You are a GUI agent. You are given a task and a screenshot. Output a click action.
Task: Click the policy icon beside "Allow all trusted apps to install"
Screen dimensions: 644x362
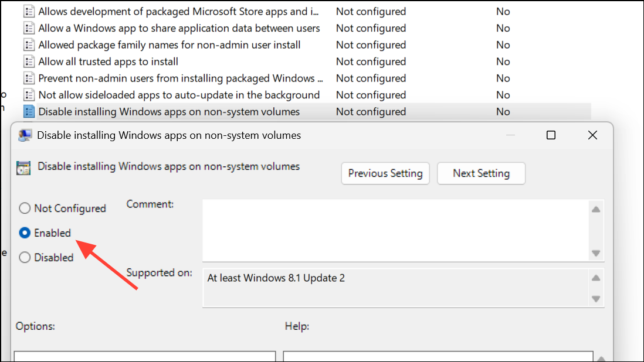(29, 62)
